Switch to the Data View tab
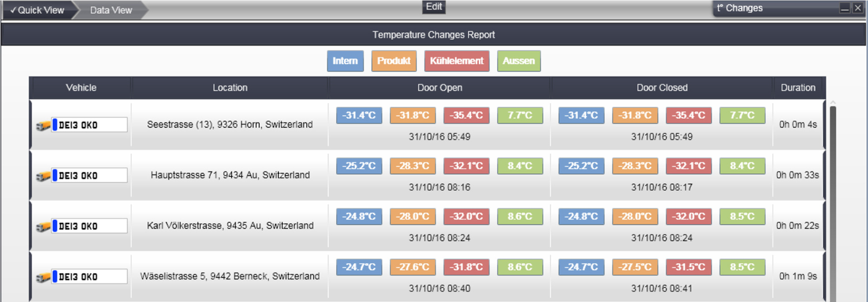868x302 pixels. tap(111, 10)
